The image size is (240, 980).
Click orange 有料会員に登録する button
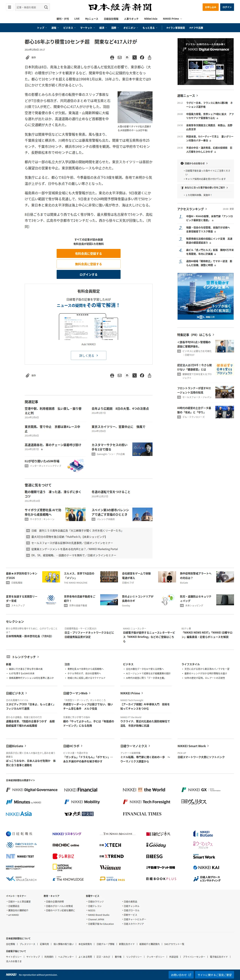point(88,253)
